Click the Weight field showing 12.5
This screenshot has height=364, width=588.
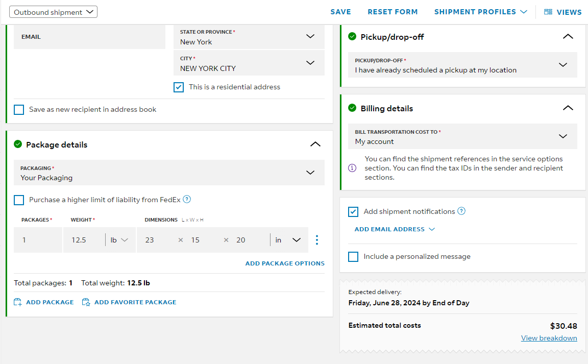(84, 240)
